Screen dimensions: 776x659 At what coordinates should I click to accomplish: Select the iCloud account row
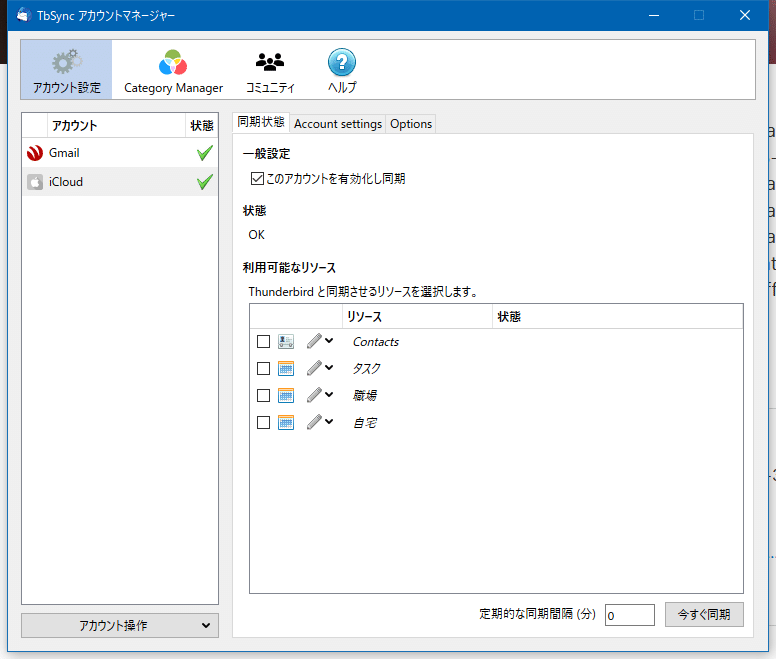tap(120, 182)
